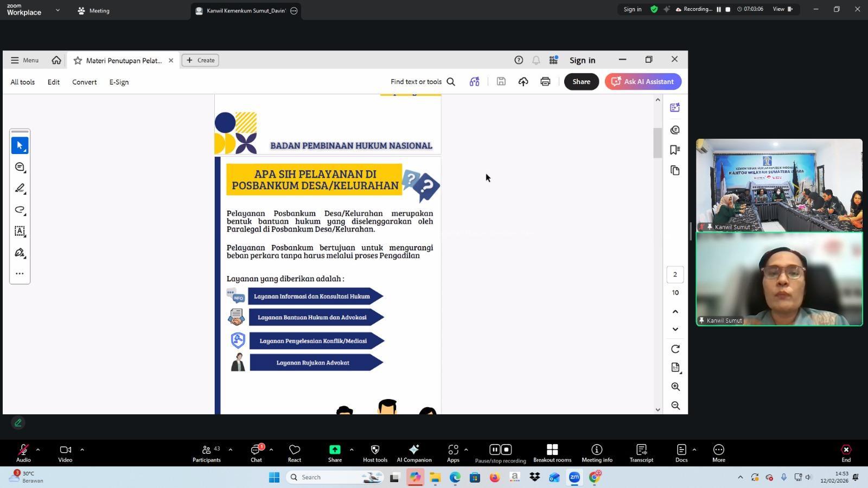868x488 pixels.
Task: Click the black Share button in Acrobat
Action: (x=581, y=82)
